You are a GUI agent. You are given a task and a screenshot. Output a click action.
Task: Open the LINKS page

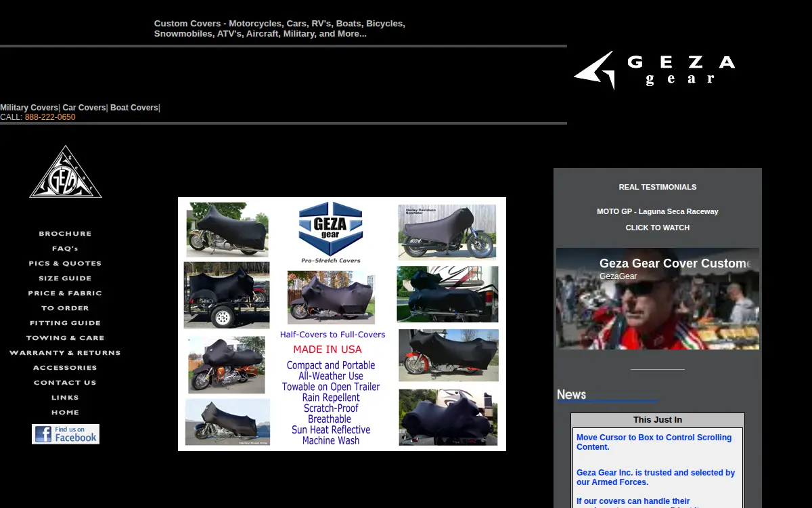click(65, 398)
